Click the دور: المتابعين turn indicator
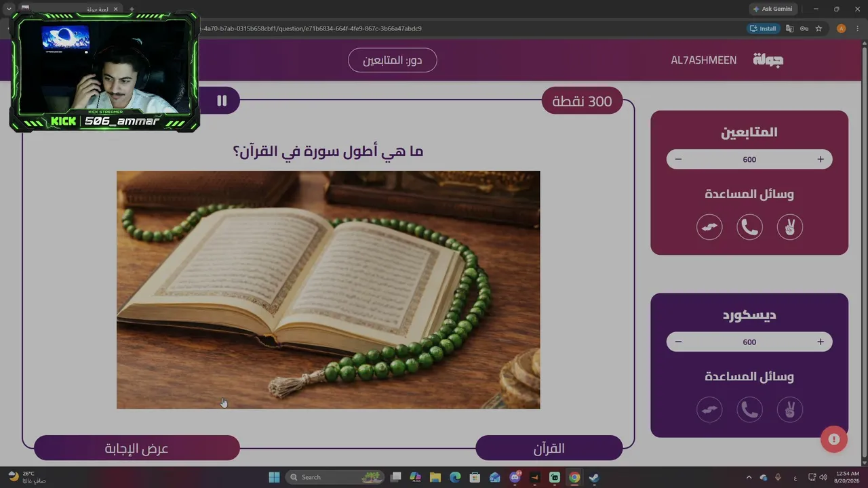Image resolution: width=868 pixels, height=488 pixels. (393, 60)
